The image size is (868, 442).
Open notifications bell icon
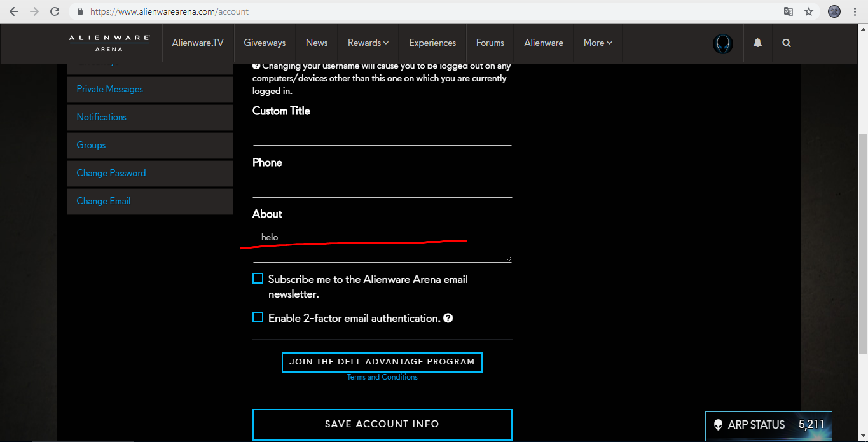pyautogui.click(x=757, y=43)
